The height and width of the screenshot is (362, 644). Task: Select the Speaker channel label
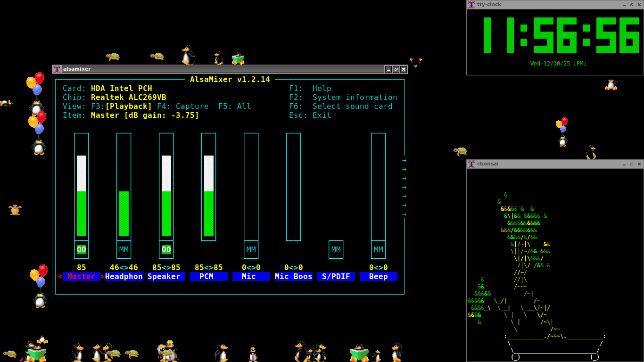click(x=166, y=277)
